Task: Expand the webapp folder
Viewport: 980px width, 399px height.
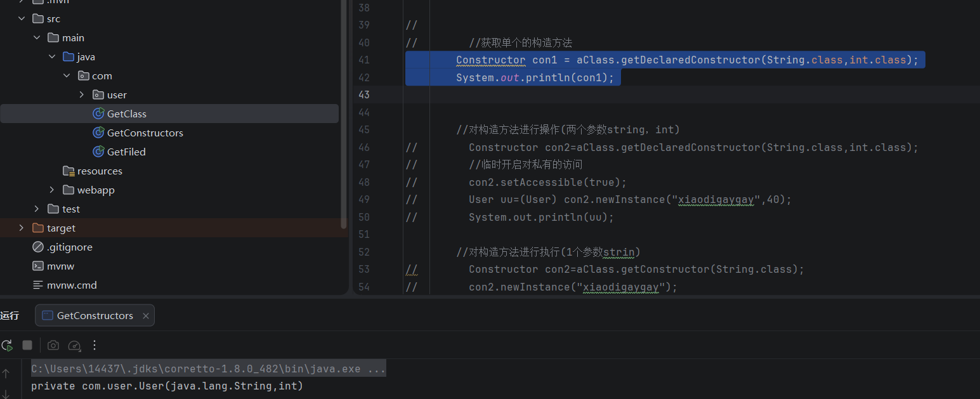Action: coord(52,190)
